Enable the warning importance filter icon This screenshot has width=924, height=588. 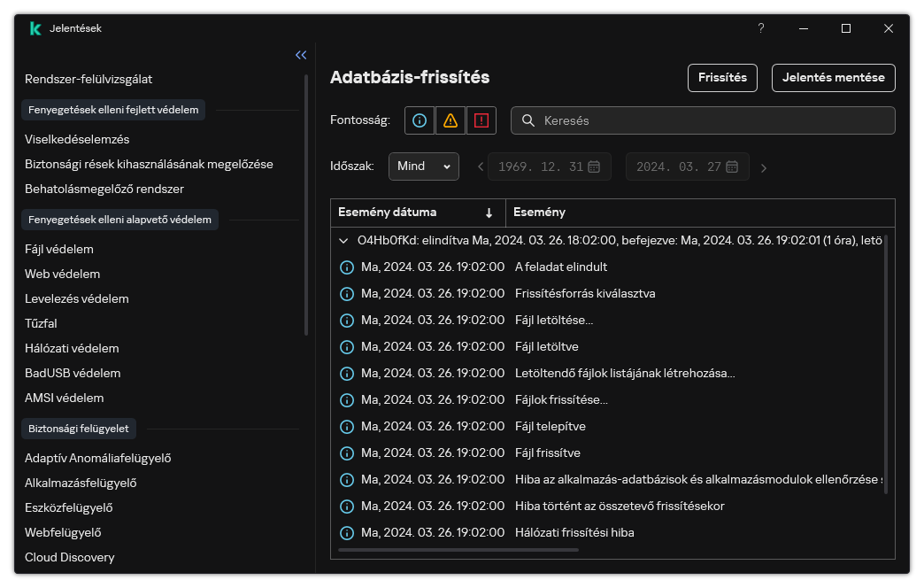pyautogui.click(x=450, y=120)
